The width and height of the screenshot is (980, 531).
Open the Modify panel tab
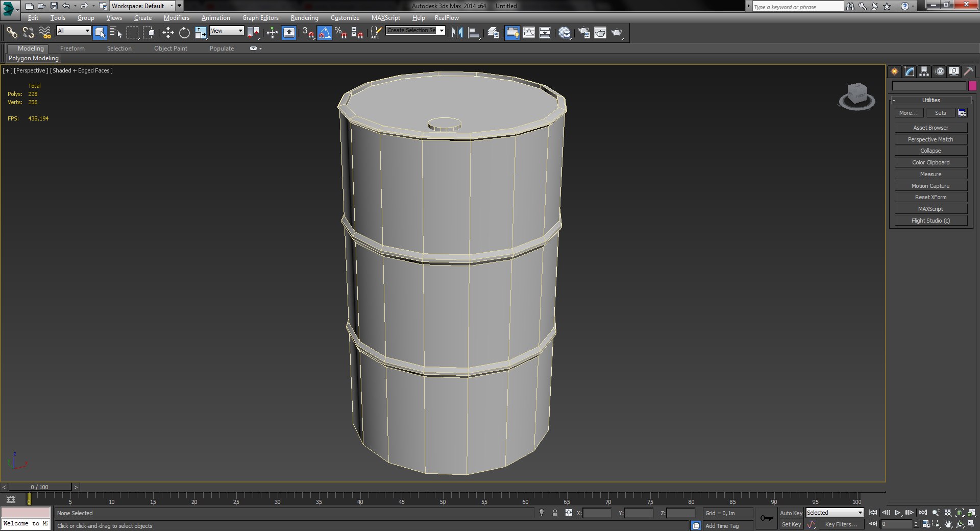point(909,72)
